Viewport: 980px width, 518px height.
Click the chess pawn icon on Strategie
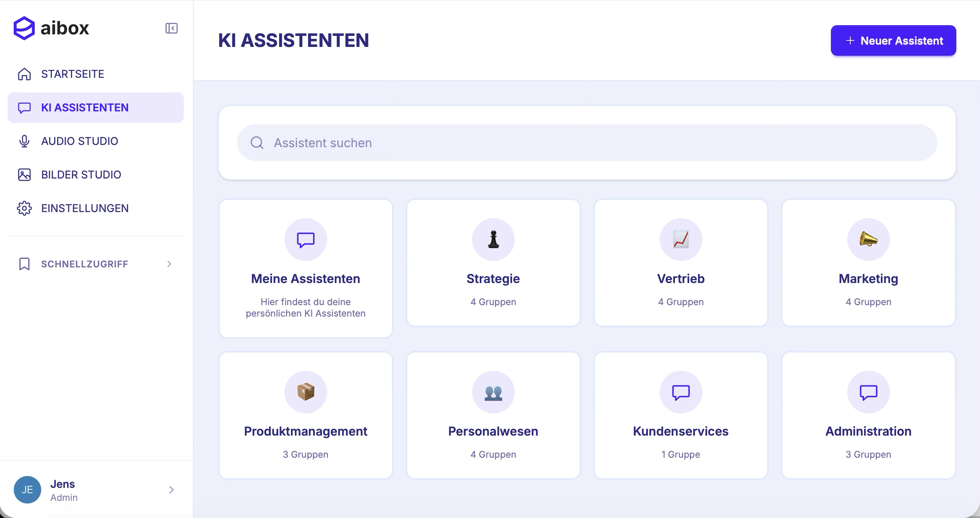[x=493, y=240]
